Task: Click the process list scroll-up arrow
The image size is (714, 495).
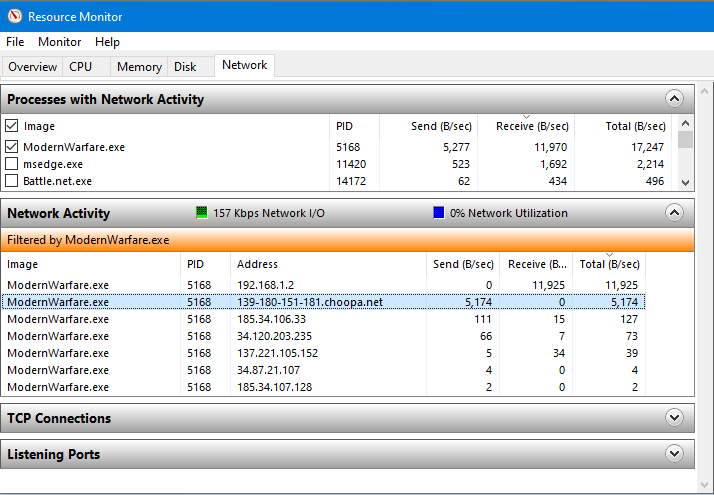Action: point(685,123)
